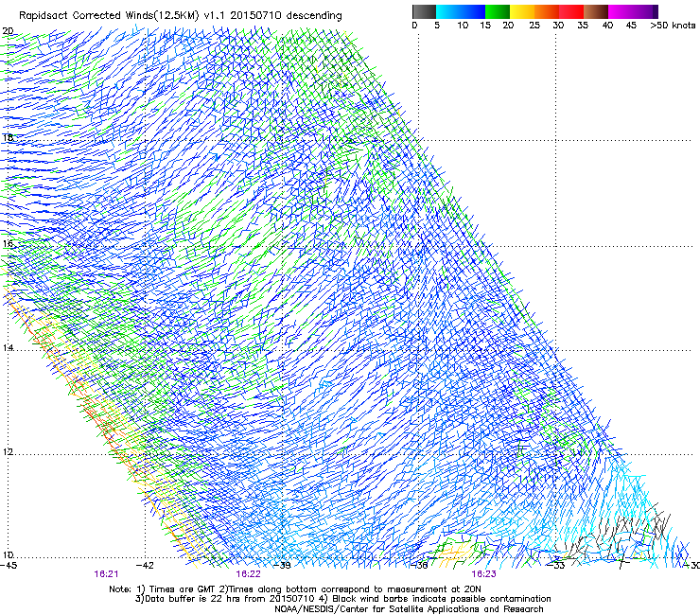Click the purple '16:23' time label
The width and height of the screenshot is (700, 615).
483,574
